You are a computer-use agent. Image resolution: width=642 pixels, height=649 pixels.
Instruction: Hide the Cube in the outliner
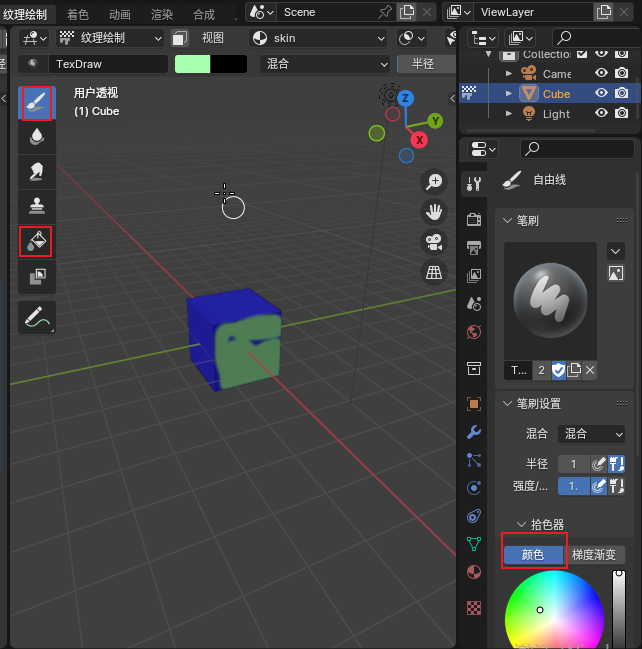[602, 93]
